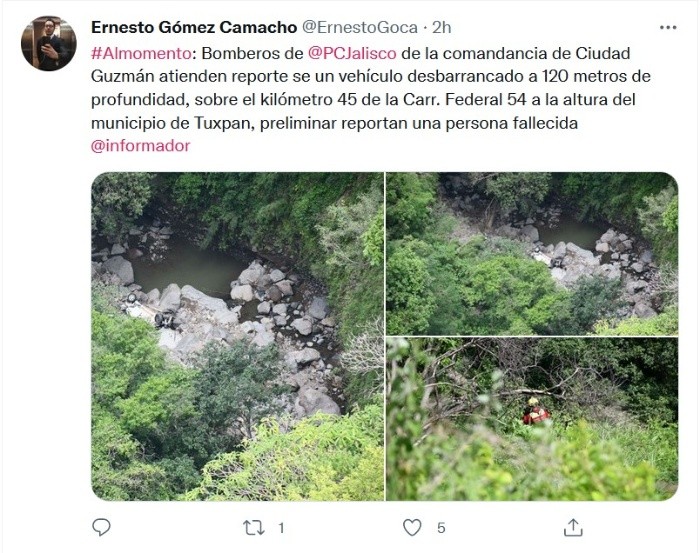Click the rescuer in red in the photo
700x553 pixels.
536,413
